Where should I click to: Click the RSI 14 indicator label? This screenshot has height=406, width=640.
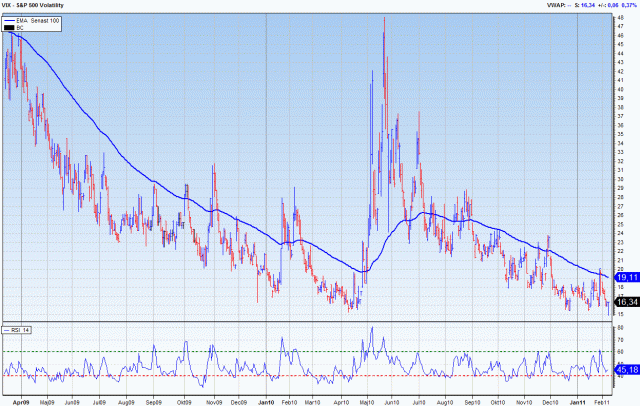(x=20, y=328)
